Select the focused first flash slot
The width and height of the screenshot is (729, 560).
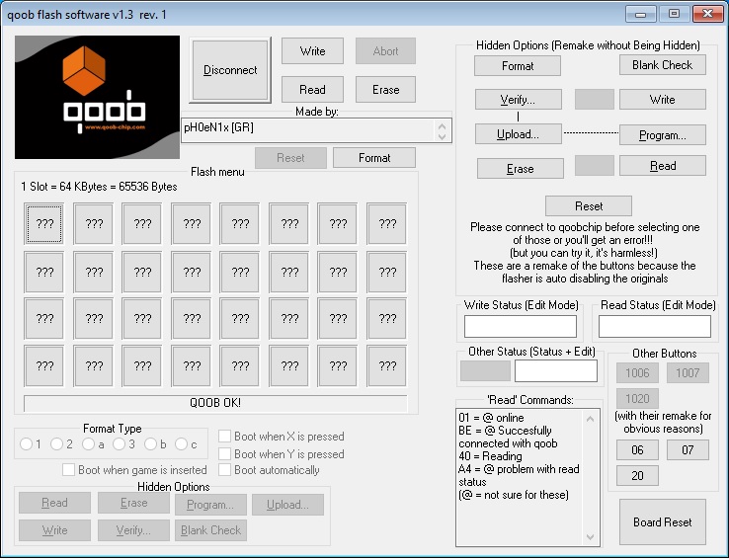point(44,224)
